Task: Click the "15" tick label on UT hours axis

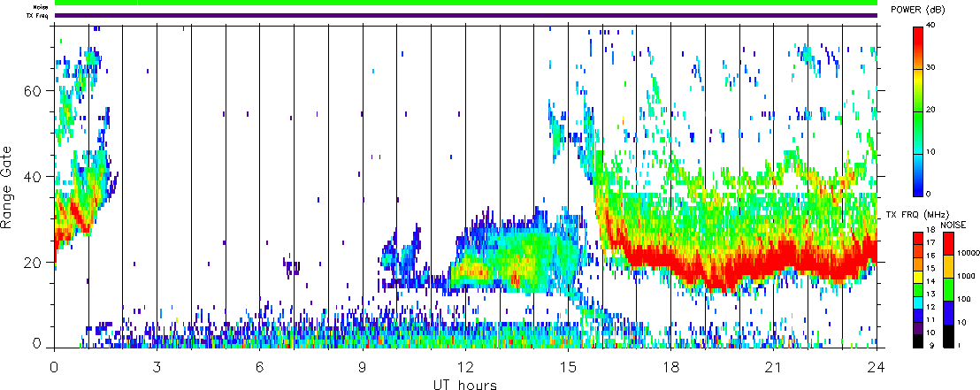Action: (568, 367)
